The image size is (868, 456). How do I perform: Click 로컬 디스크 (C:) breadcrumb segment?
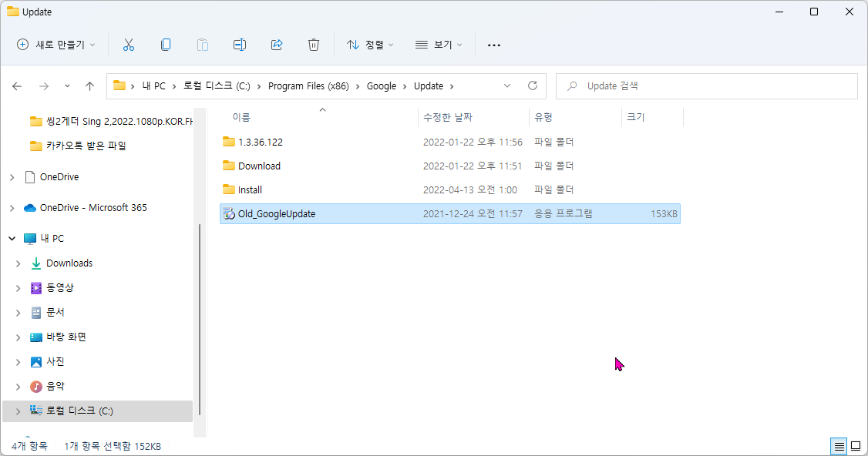click(217, 85)
